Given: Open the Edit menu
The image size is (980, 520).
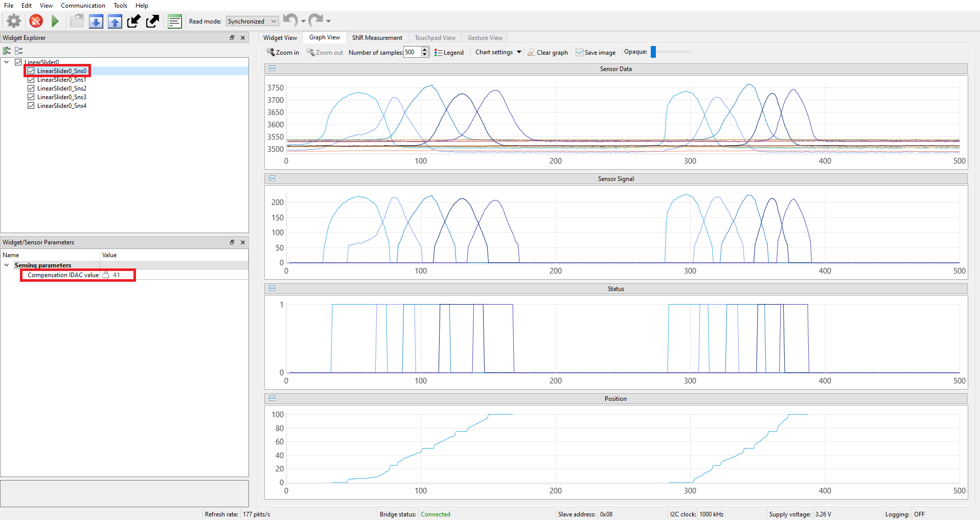Looking at the screenshot, I should point(27,6).
